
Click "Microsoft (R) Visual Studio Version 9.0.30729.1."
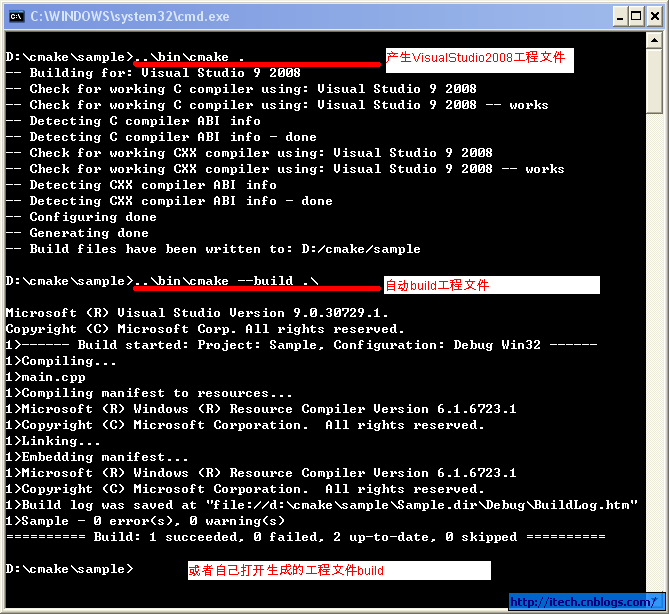tap(197, 313)
